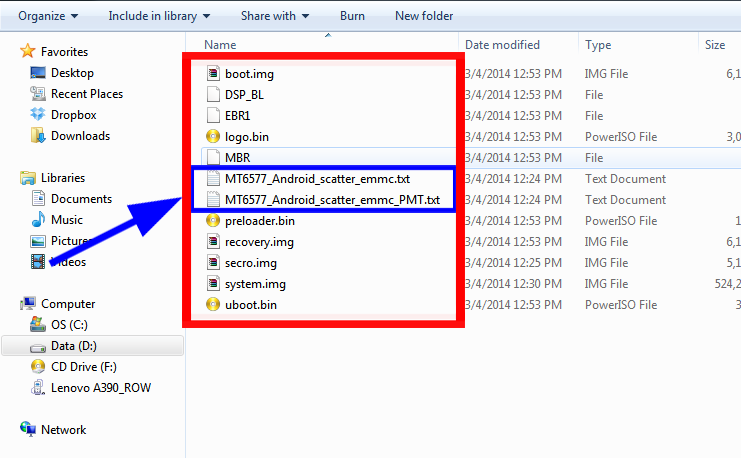Click the boot.img file icon
Image resolution: width=741 pixels, height=458 pixels.
coord(213,74)
